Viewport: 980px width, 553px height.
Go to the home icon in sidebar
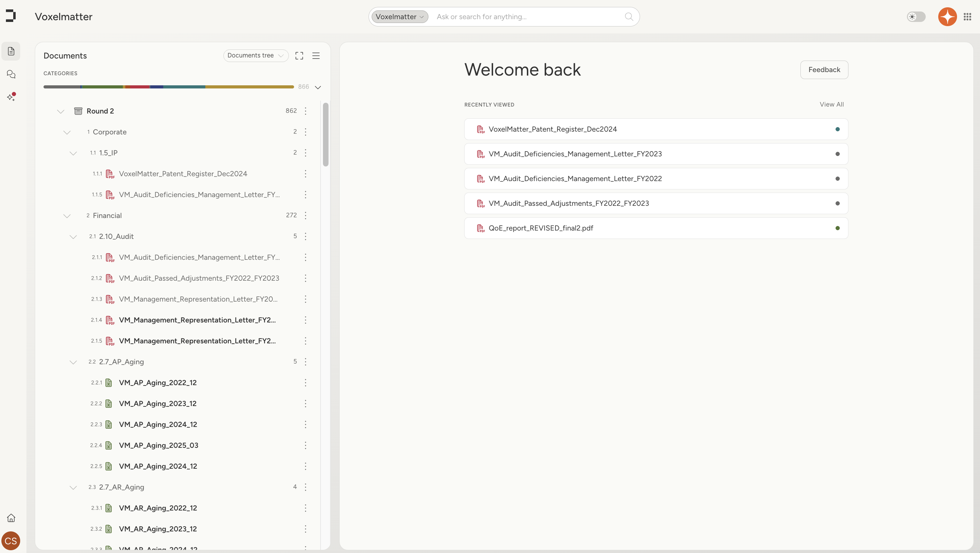pos(11,517)
